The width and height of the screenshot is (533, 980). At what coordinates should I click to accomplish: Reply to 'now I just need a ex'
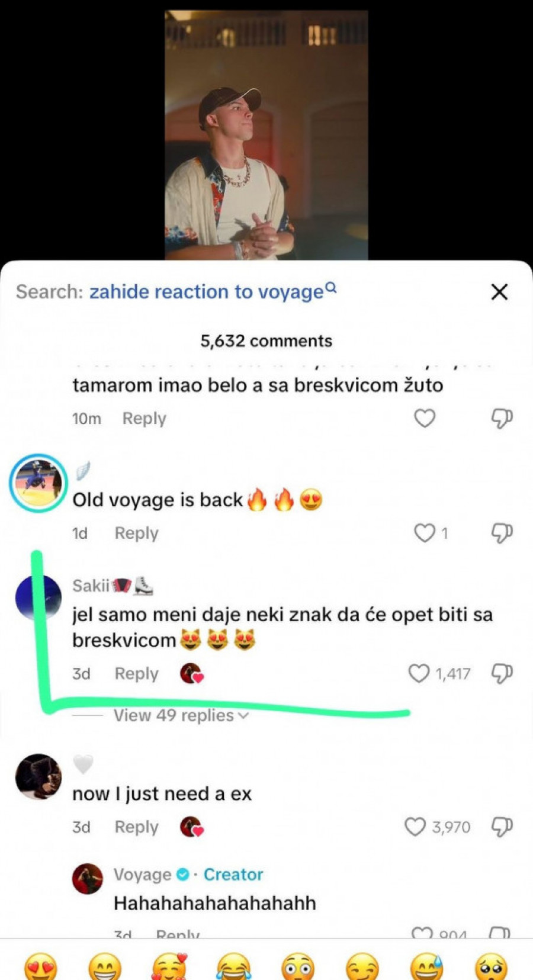[x=136, y=827]
